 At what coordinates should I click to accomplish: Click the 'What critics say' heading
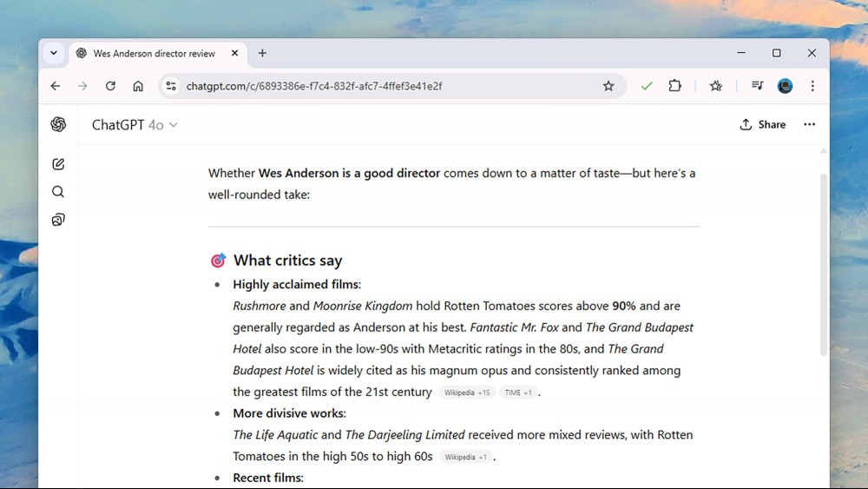pyautogui.click(x=288, y=261)
